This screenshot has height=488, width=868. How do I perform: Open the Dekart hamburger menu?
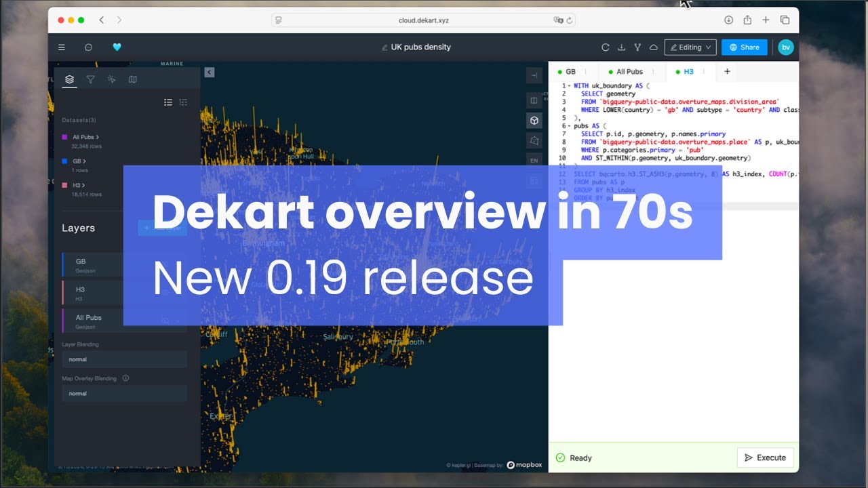[62, 47]
